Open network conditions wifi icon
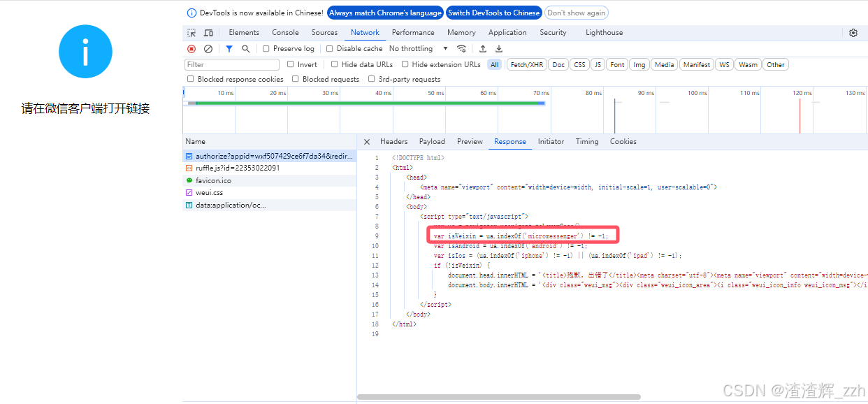The height and width of the screenshot is (404, 868). click(x=461, y=49)
